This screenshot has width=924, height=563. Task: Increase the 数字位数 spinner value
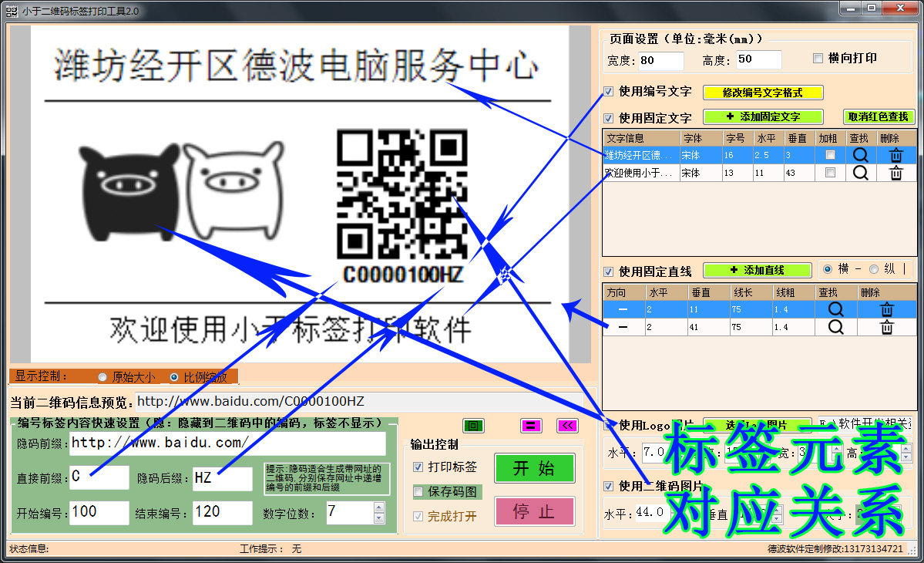379,507
